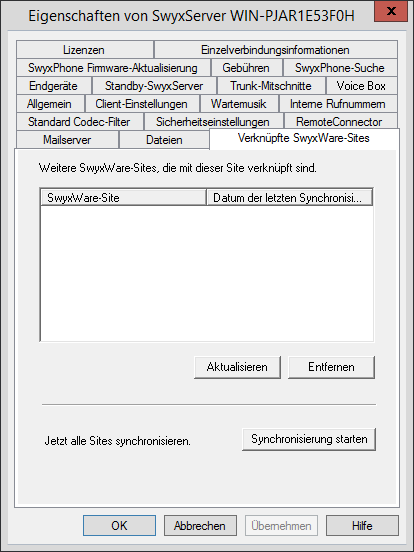Select the Wartemusik tab

click(239, 104)
